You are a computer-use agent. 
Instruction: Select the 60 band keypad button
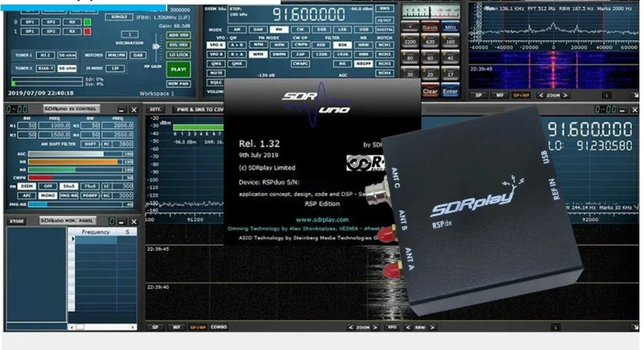coord(430,57)
